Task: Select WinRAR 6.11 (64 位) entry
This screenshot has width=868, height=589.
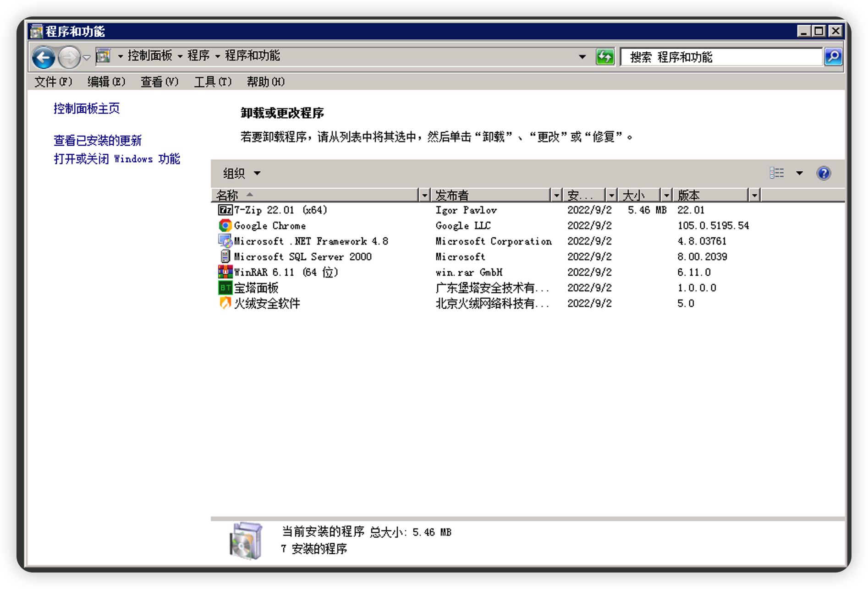Action: click(286, 272)
